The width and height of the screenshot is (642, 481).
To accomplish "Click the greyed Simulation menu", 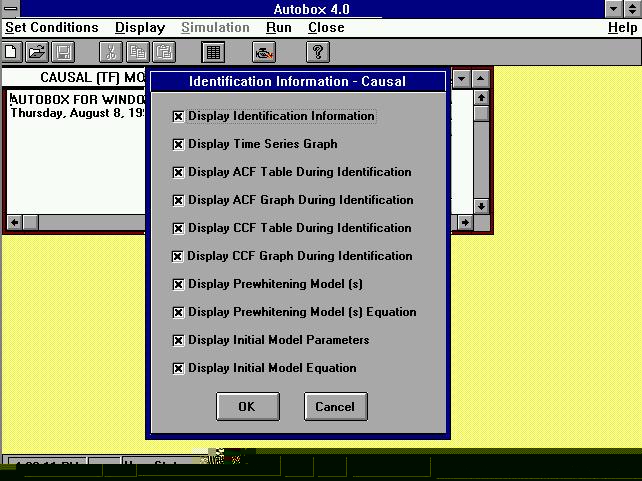I will click(x=215, y=27).
